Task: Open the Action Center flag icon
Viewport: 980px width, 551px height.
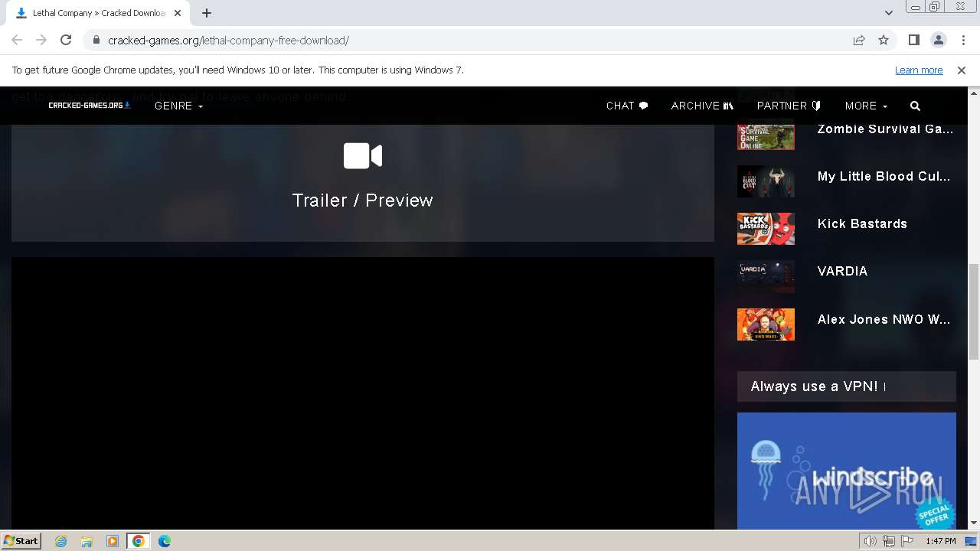Action: (907, 541)
